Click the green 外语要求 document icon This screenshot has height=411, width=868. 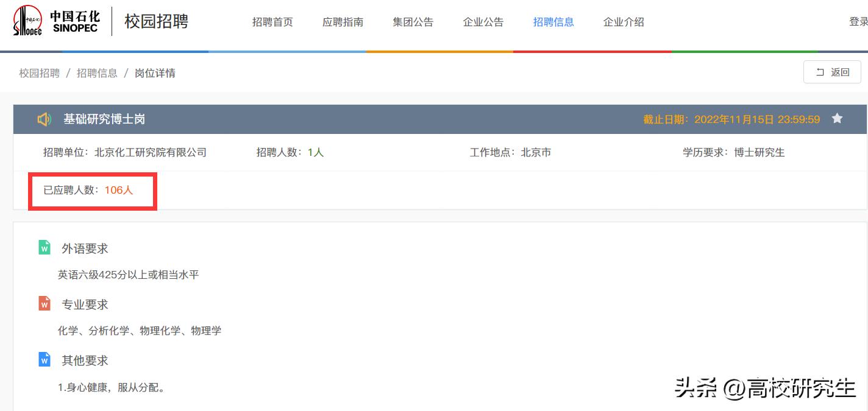(x=44, y=247)
